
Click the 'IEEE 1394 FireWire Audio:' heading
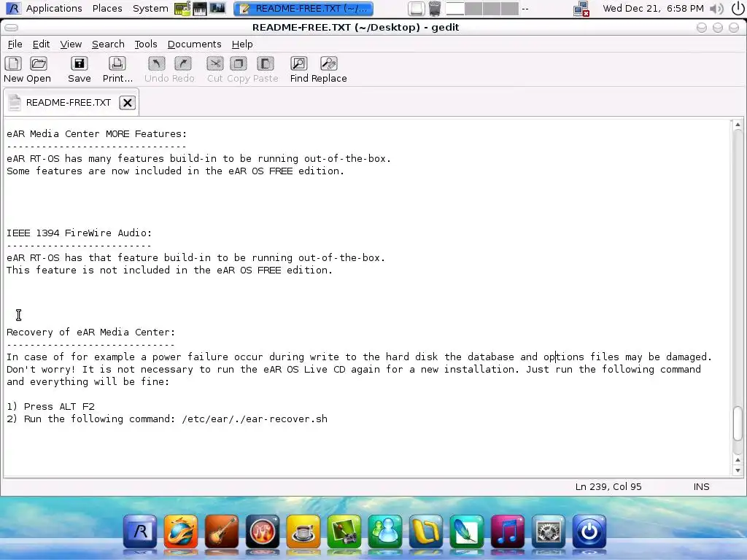79,233
